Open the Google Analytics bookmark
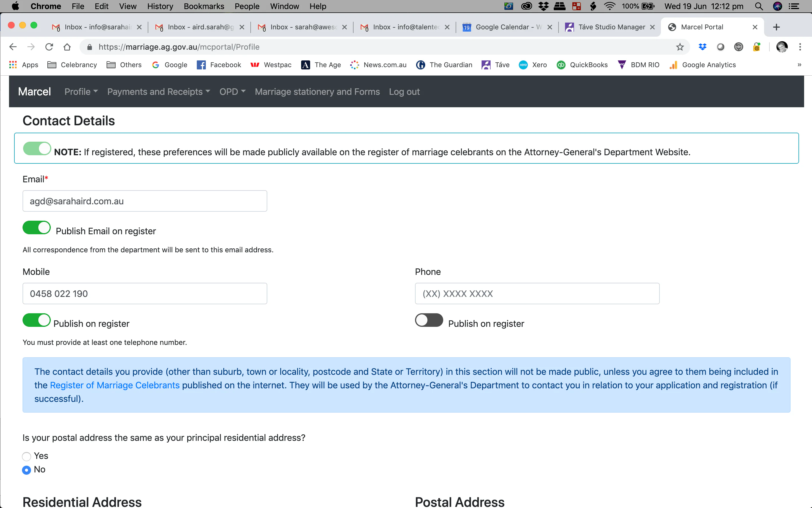Screen dimensions: 812x508 tap(702, 65)
